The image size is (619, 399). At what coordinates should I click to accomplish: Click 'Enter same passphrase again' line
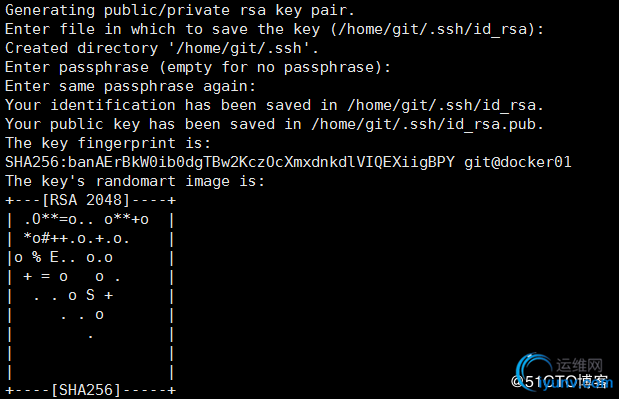pos(131,86)
